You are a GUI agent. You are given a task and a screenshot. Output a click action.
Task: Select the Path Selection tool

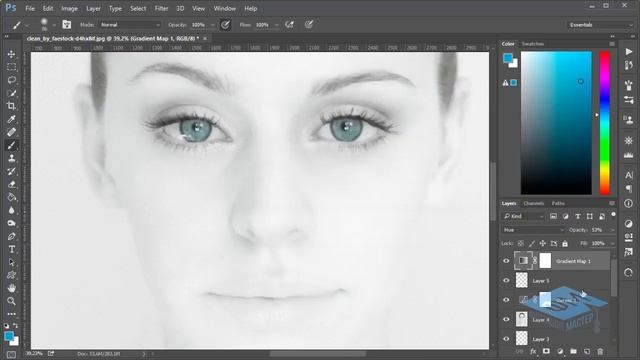[x=11, y=262]
